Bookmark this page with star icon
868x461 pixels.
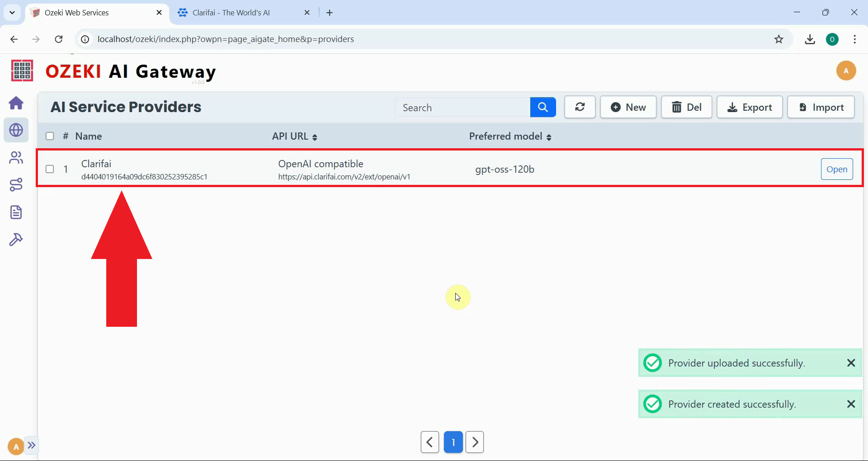pyautogui.click(x=778, y=39)
